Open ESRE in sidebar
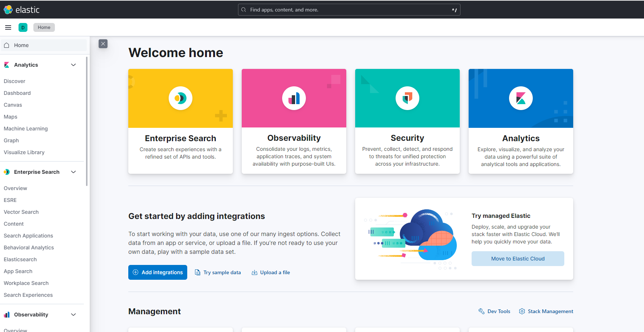644x332 pixels. (10, 200)
